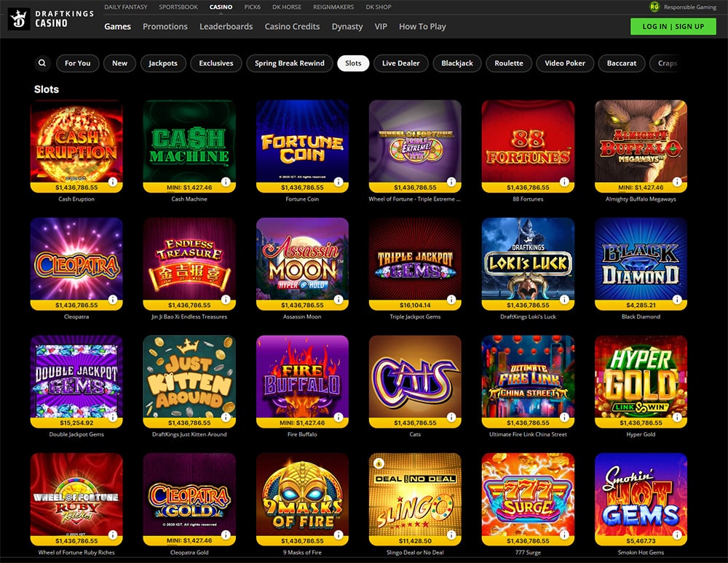This screenshot has width=728, height=563.
Task: Open the VIP nav item
Action: click(x=381, y=26)
